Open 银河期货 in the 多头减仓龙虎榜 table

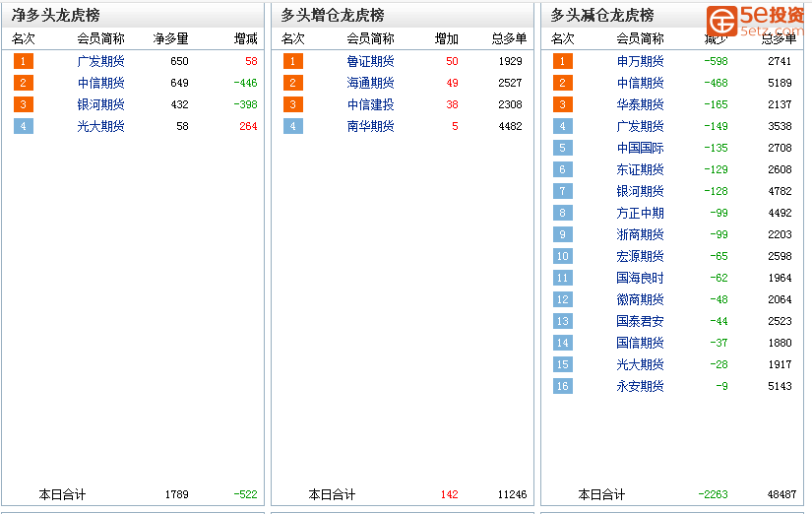[x=641, y=191]
